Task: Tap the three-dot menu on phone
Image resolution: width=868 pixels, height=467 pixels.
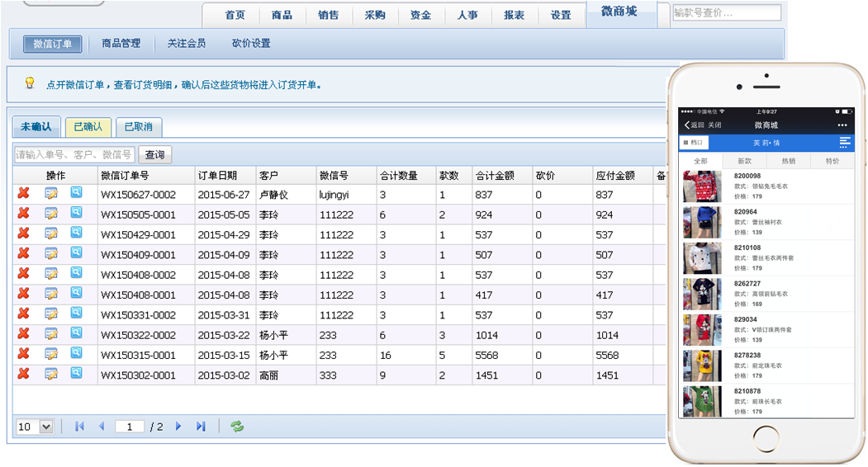Action: coord(842,125)
